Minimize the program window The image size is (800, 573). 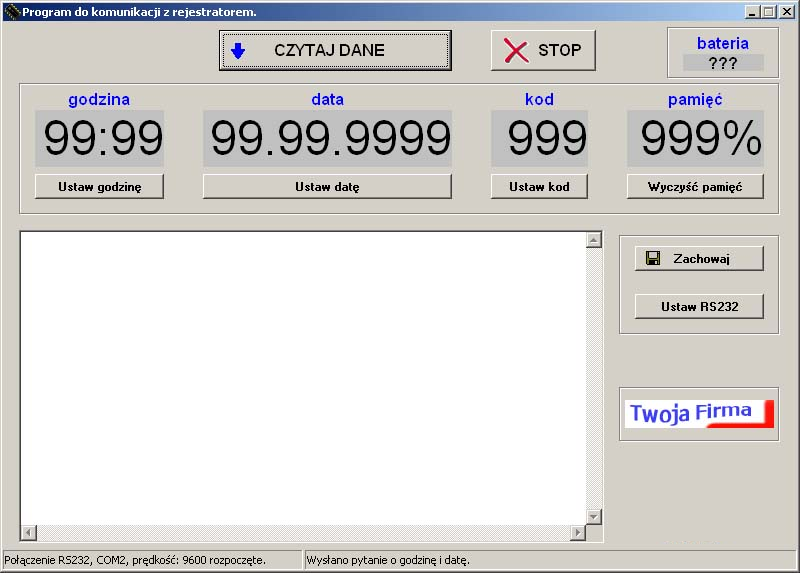(x=752, y=12)
